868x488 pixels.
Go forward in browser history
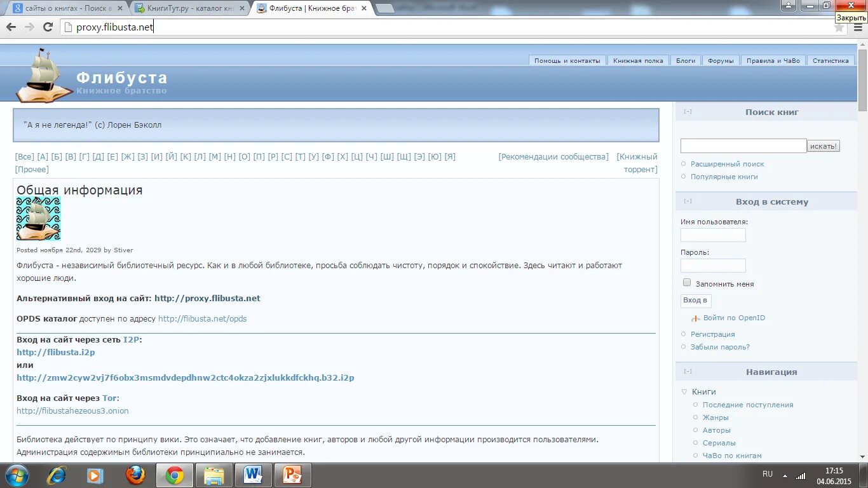coord(29,27)
